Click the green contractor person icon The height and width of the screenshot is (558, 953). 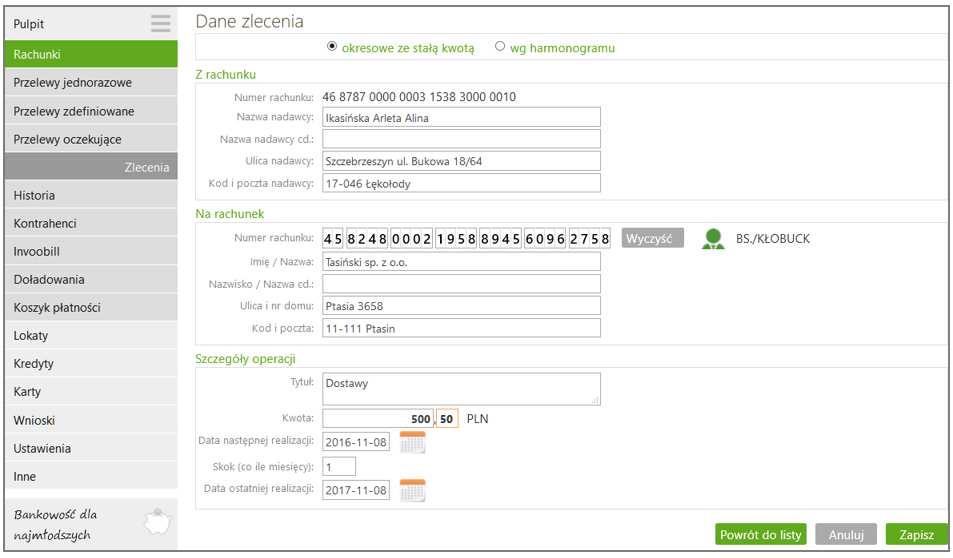coord(713,239)
